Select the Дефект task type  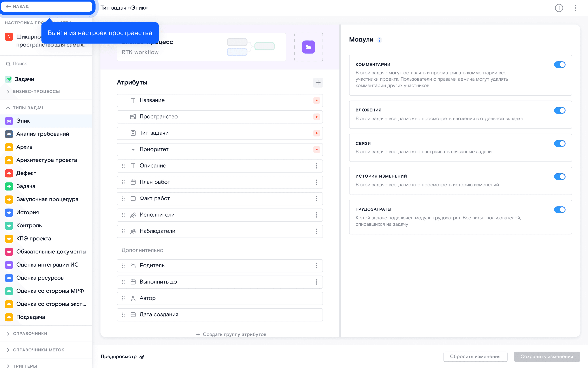(46, 173)
